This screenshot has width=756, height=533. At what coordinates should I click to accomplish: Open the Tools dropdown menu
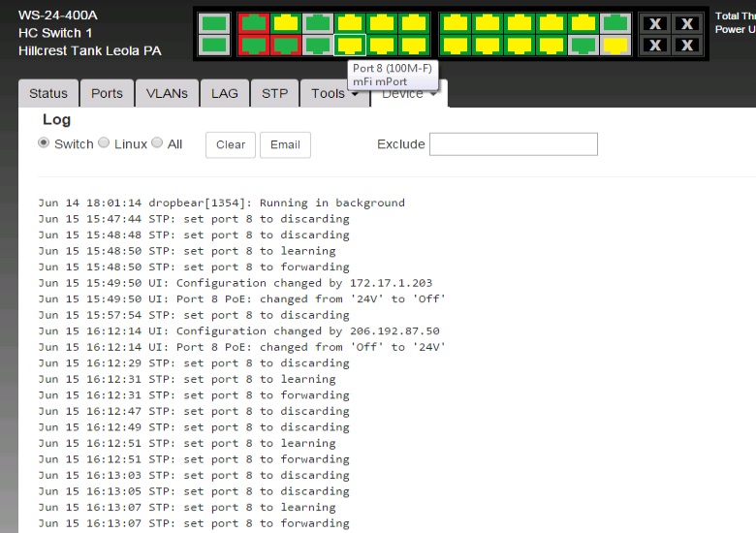point(334,93)
